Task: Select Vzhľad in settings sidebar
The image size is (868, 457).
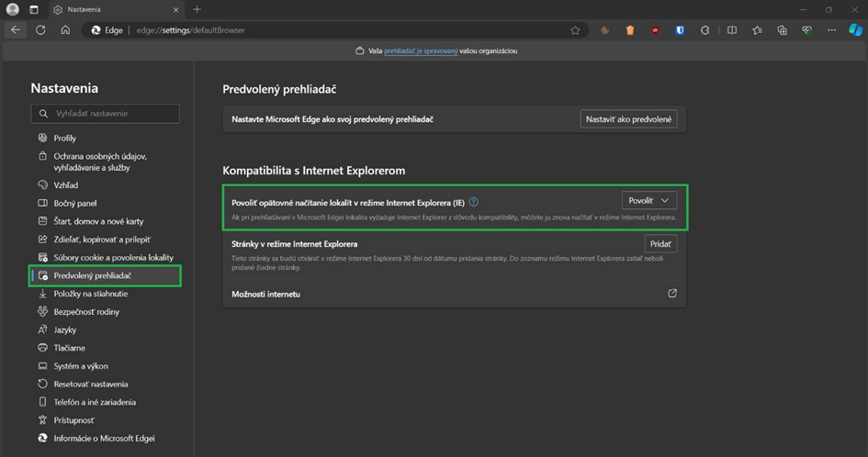Action: coord(65,185)
